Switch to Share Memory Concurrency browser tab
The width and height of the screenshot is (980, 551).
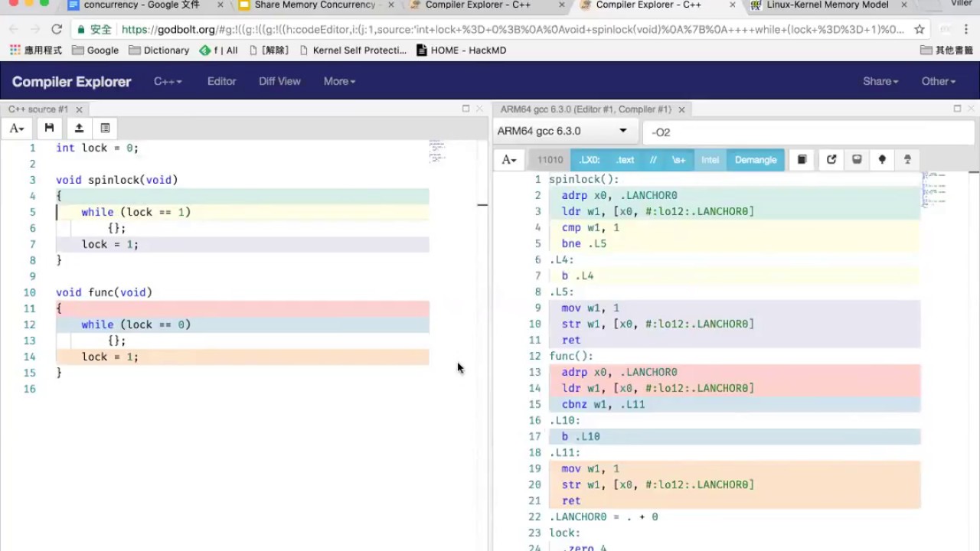click(314, 5)
